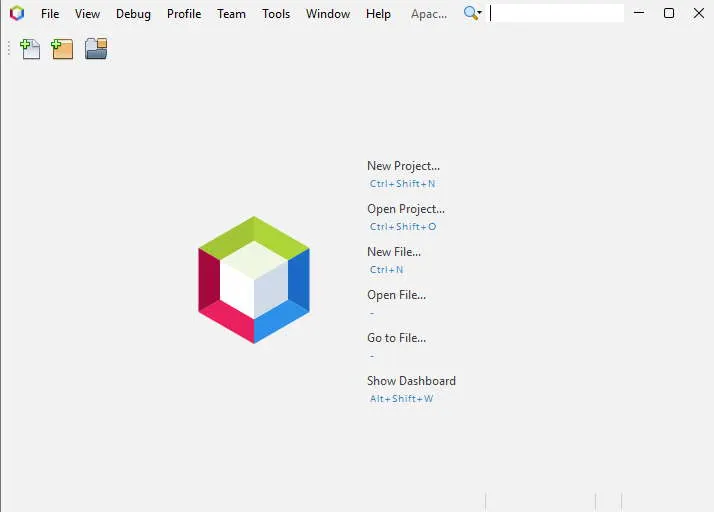Open the Team menu
This screenshot has height=512, width=714.
coord(231,14)
